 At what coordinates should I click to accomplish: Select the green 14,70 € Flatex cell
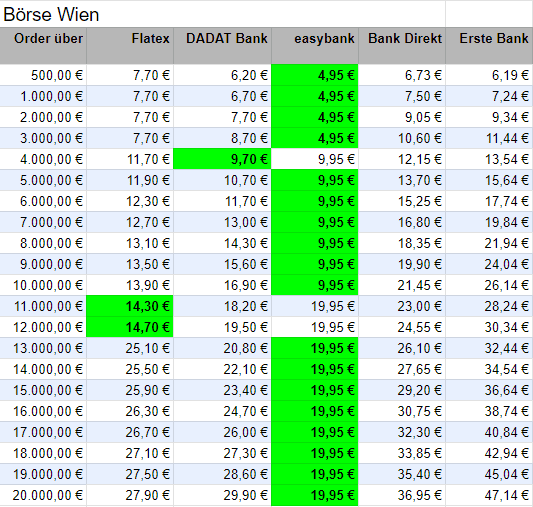(x=130, y=327)
